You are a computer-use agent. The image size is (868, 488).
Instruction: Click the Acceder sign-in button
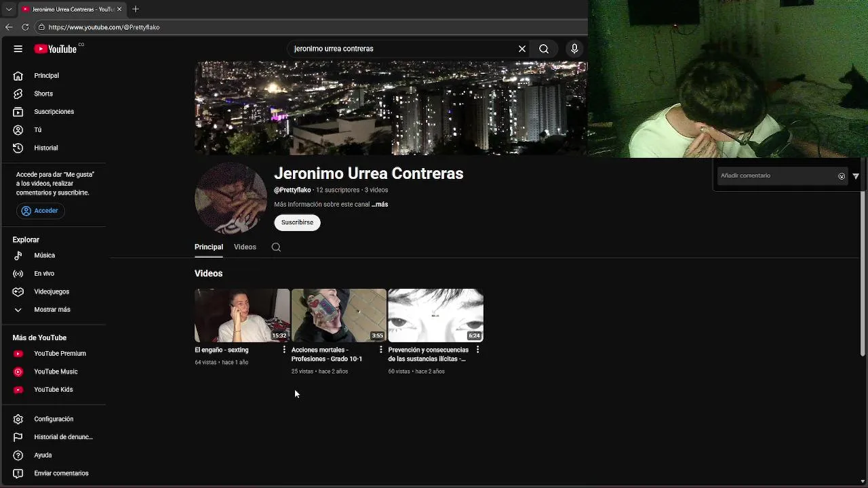39,211
